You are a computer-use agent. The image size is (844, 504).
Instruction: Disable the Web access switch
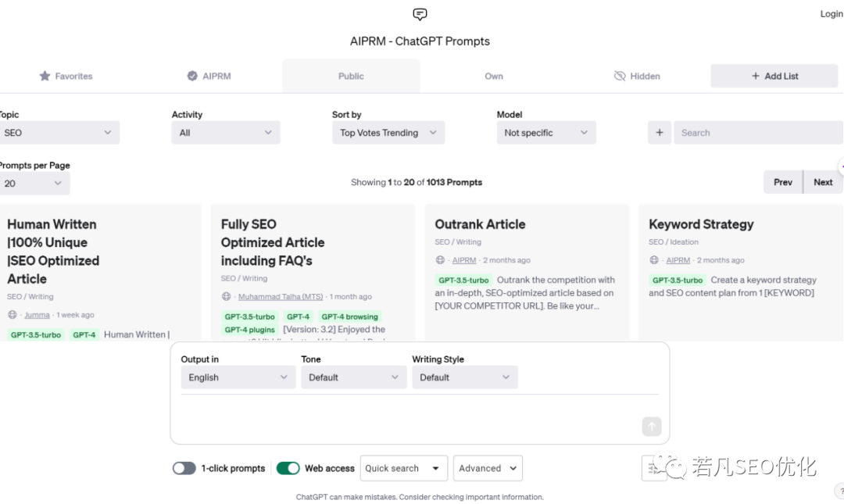point(288,469)
